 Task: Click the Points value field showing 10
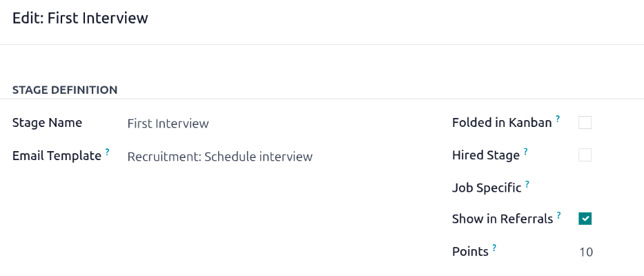(585, 252)
